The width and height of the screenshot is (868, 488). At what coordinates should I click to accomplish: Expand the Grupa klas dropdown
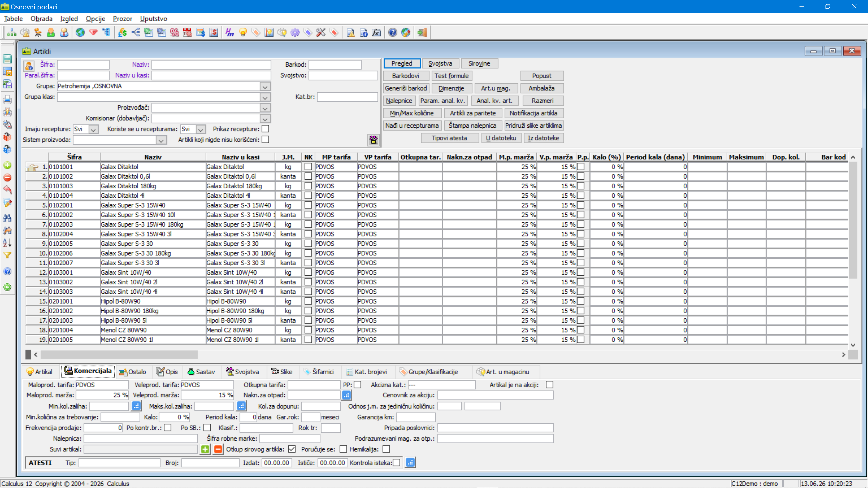click(x=265, y=97)
